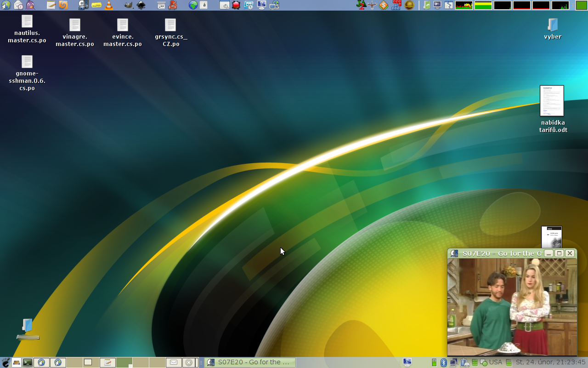
Task: Open the computer icon at bottom-left desktop
Action: pyautogui.click(x=28, y=329)
